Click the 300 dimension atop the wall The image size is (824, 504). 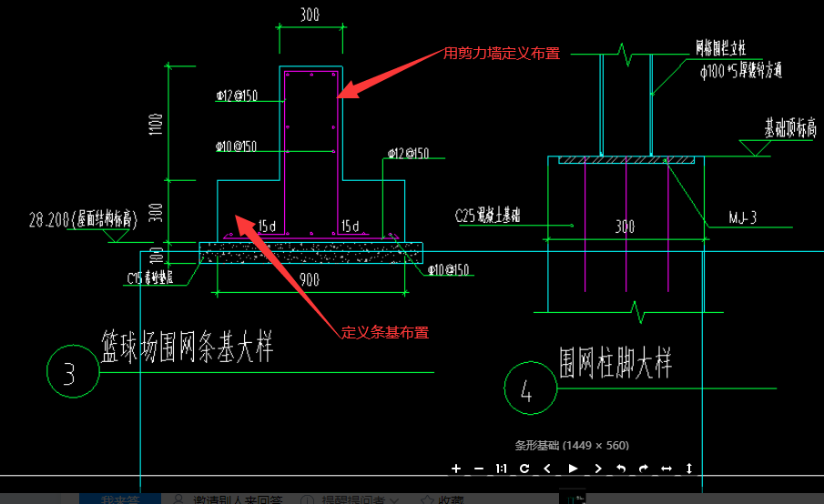[x=310, y=15]
